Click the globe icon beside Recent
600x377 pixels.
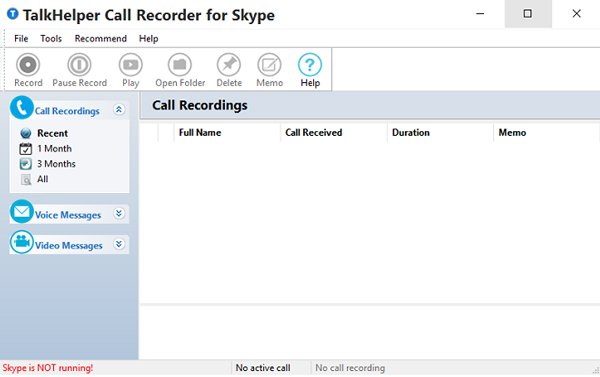click(26, 133)
